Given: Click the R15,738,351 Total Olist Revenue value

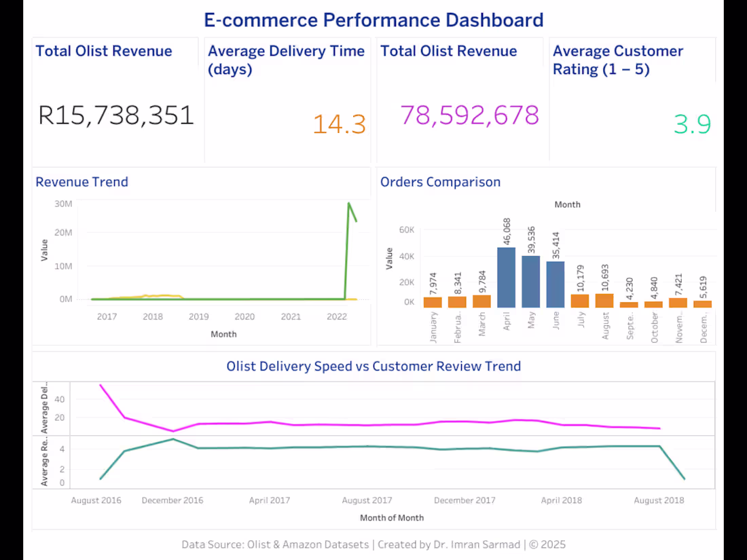Looking at the screenshot, I should click(x=115, y=115).
